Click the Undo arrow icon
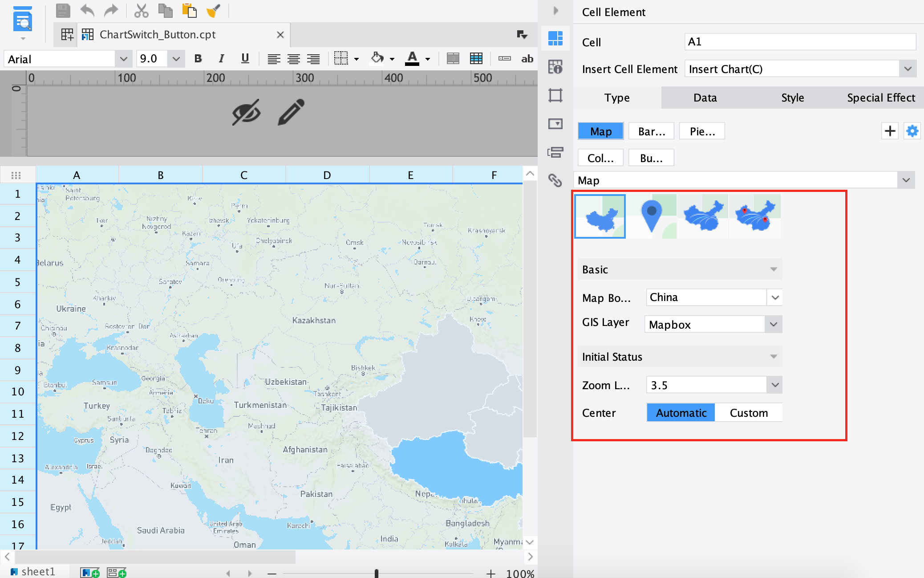Screen dimensions: 924x578 [87, 10]
